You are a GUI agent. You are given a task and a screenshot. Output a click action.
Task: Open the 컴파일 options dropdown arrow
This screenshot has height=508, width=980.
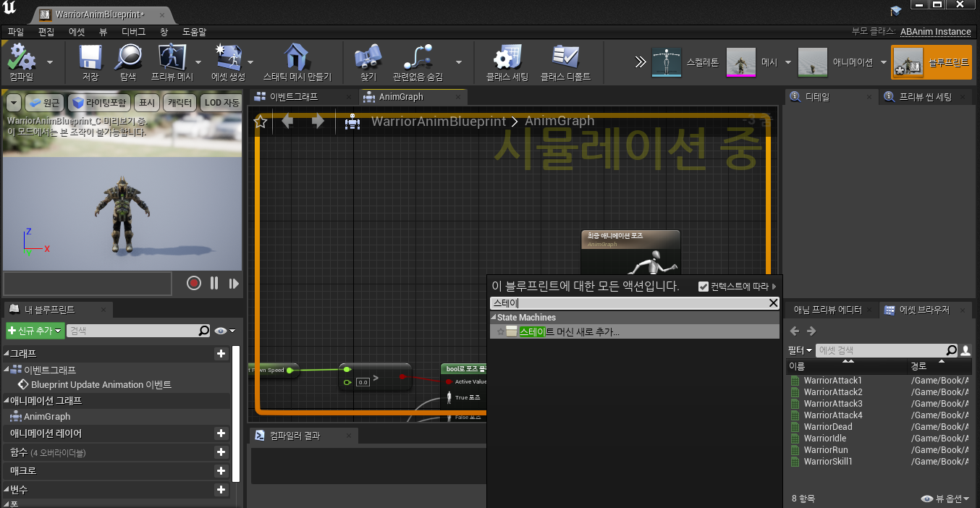click(x=50, y=62)
